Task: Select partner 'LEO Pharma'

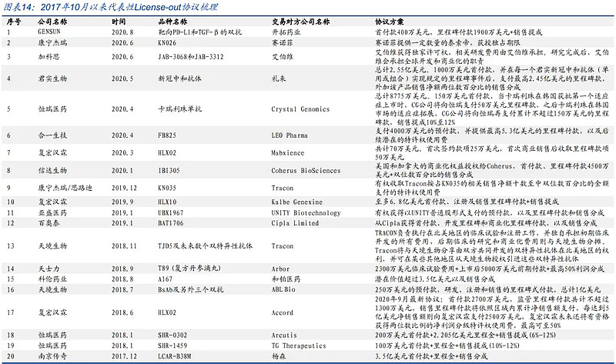Action: (x=290, y=135)
